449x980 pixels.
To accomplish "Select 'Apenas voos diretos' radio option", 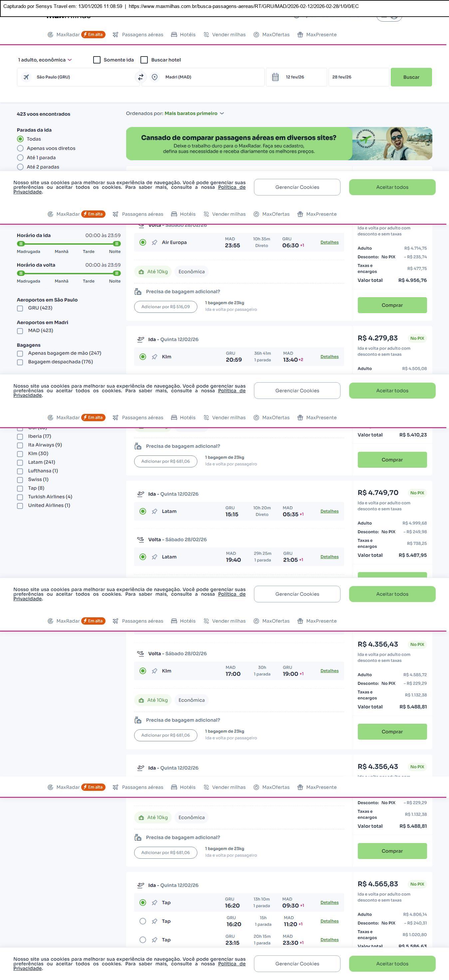I will pos(20,148).
